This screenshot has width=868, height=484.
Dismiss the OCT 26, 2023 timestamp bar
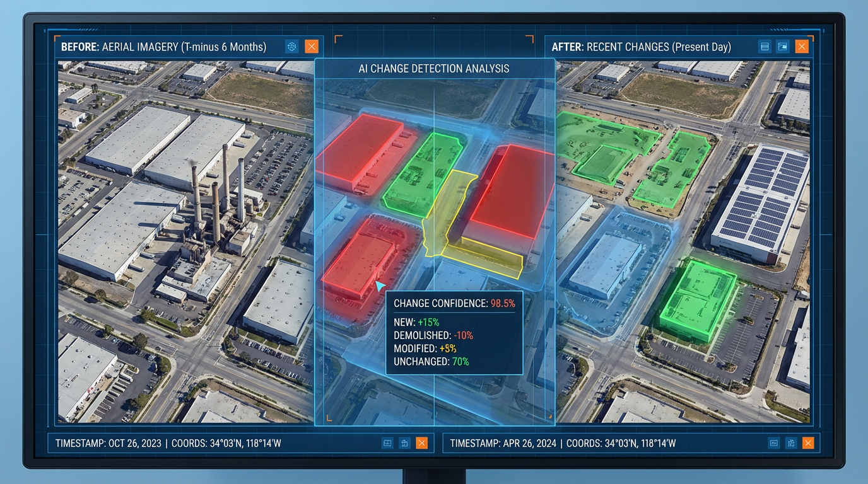tap(421, 443)
